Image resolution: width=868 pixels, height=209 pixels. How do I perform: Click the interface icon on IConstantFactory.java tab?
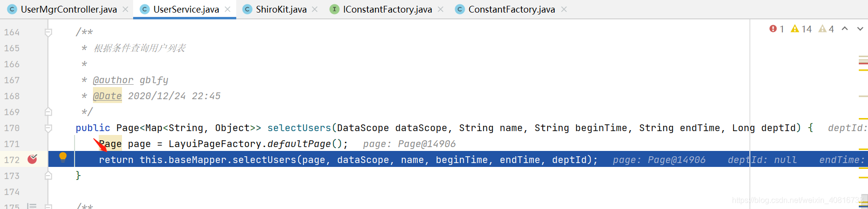tap(334, 9)
